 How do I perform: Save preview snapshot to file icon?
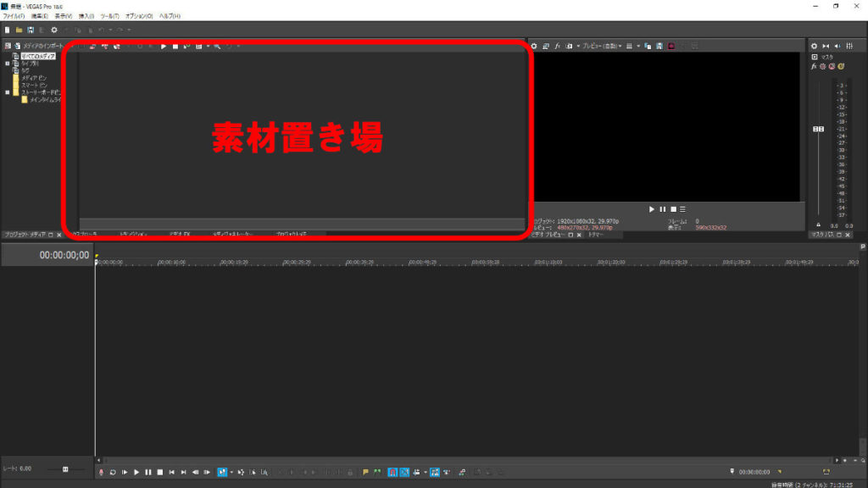[x=658, y=46]
